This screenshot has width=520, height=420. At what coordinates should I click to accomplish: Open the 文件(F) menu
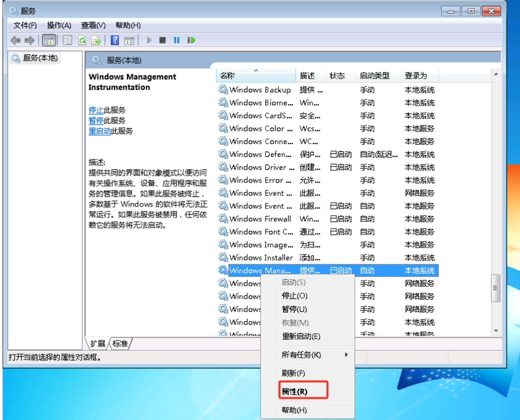pyautogui.click(x=25, y=25)
